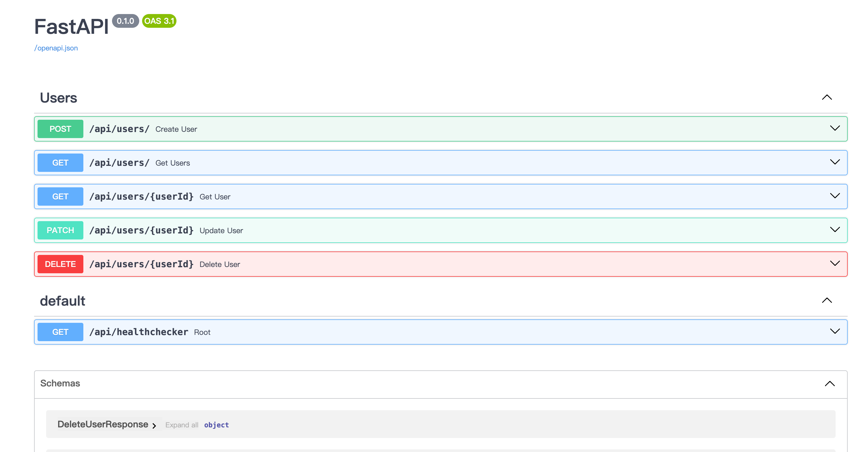The height and width of the screenshot is (452, 868).
Task: Open the /openapi.json link
Action: coord(56,48)
